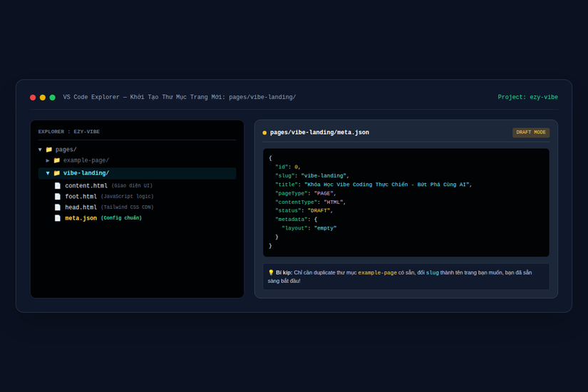Click the green maximize window dot
Image resolution: width=588 pixels, height=392 pixels.
53,98
